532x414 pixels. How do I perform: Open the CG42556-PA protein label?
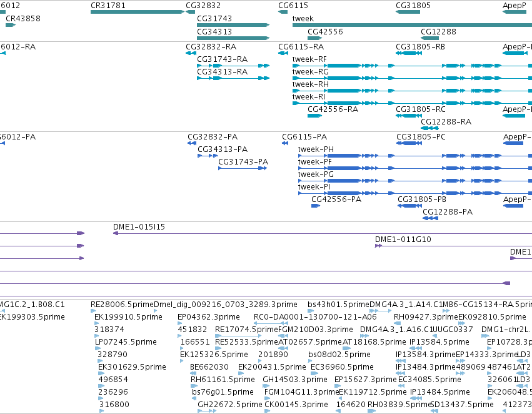(336, 199)
